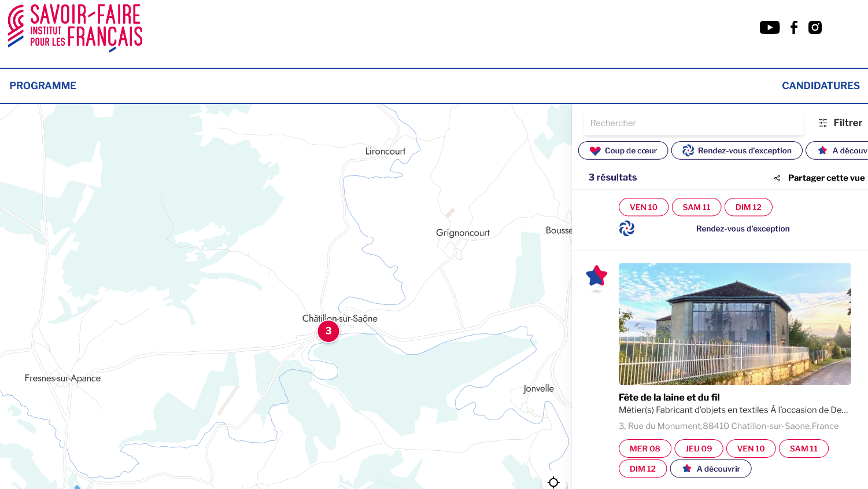Image resolution: width=868 pixels, height=489 pixels.
Task: Click the share icon beside Partager cette vue
Action: [777, 178]
